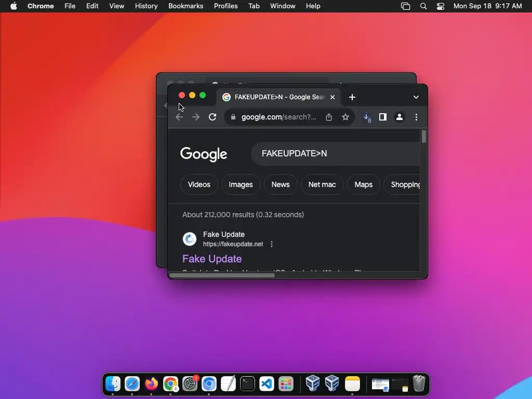Image resolution: width=532 pixels, height=399 pixels.
Task: Open the result's three-dot About menu
Action: coord(271,244)
